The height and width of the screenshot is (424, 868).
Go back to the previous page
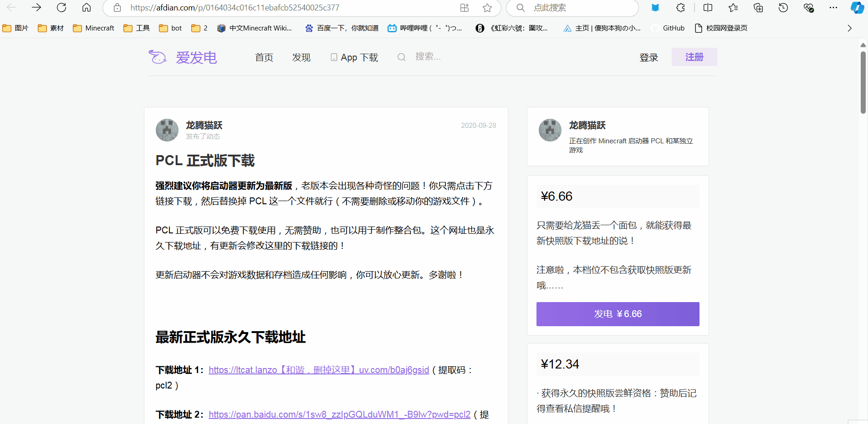point(12,8)
